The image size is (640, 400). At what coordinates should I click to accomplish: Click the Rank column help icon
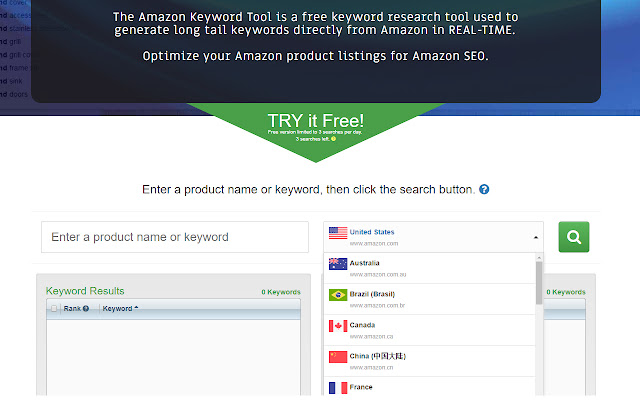(x=86, y=309)
